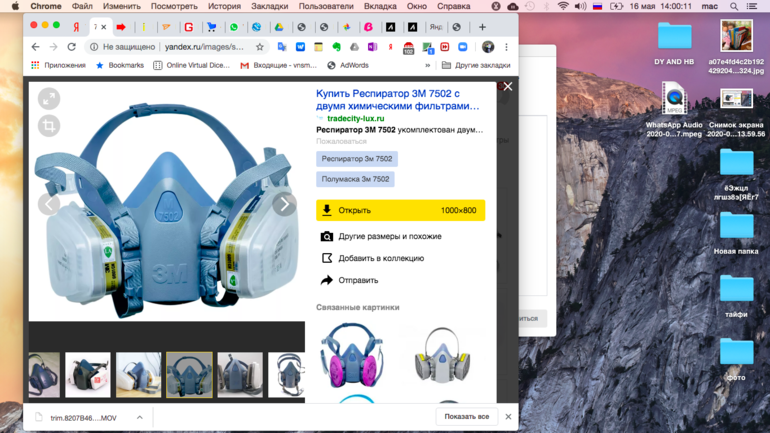The width and height of the screenshot is (770, 433).
Task: Open the Evernote elephant extension
Action: 336,47
